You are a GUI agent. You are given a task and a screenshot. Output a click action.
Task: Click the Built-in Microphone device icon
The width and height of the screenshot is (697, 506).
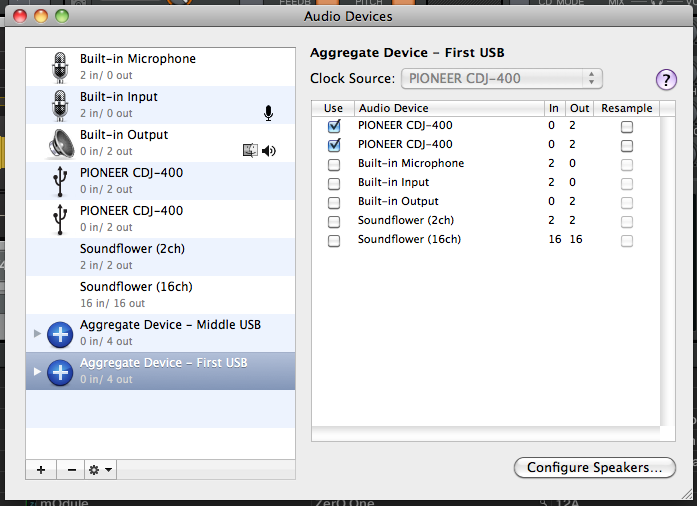(61, 68)
